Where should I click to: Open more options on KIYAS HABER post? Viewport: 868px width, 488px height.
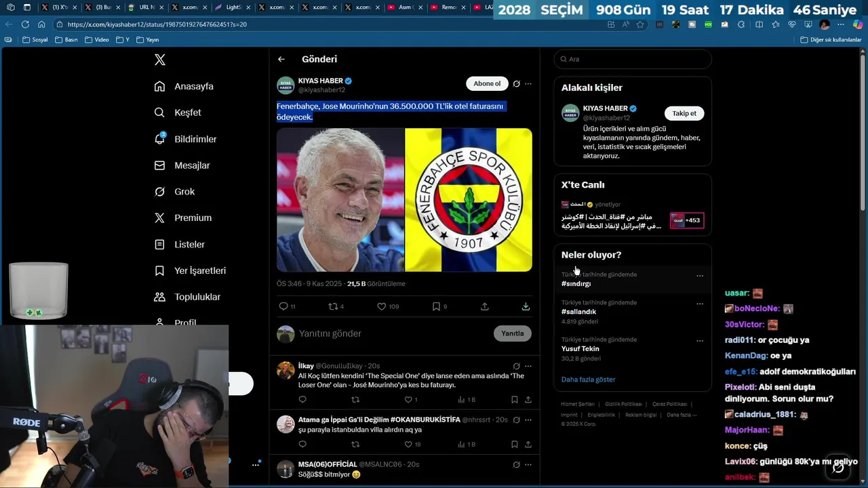click(x=528, y=84)
